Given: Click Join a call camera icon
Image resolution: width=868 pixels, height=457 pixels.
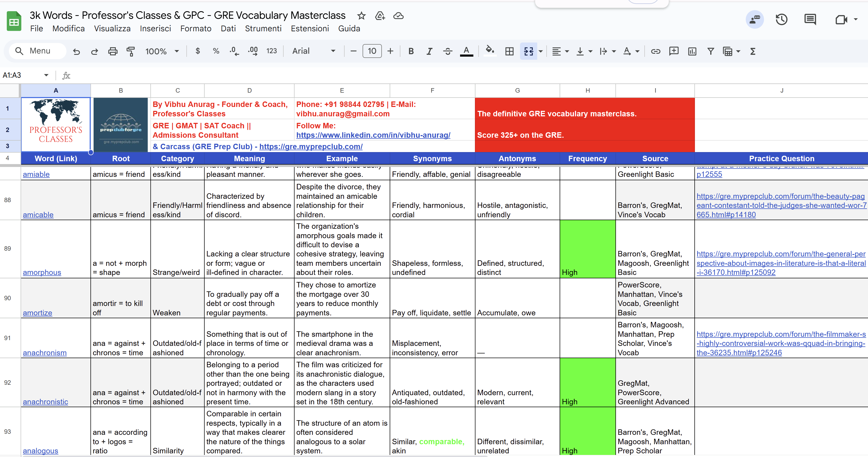Looking at the screenshot, I should point(841,20).
